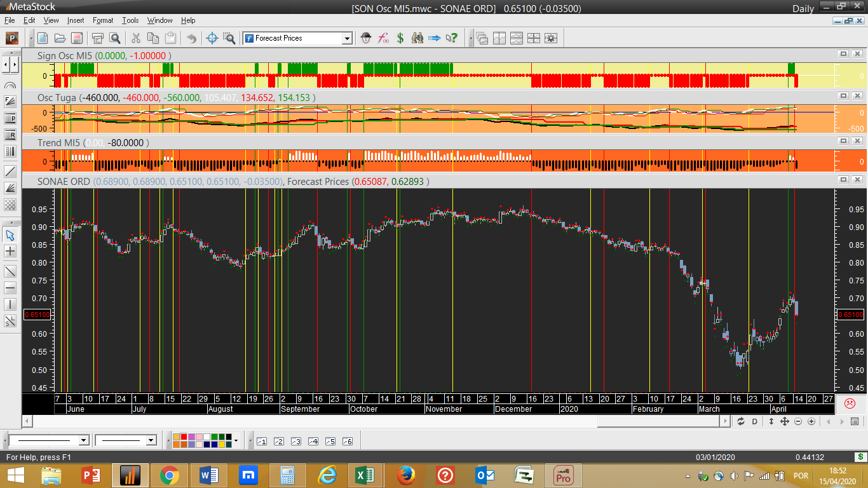Toggle the layout 1 button

[262, 441]
